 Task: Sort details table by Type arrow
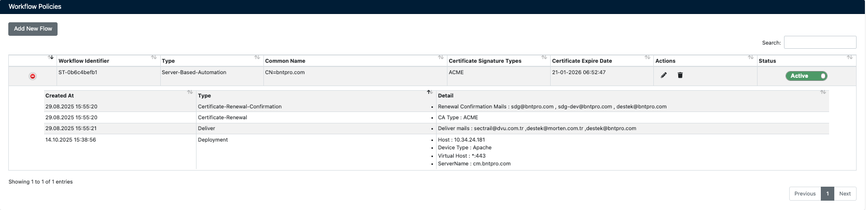[x=429, y=92]
